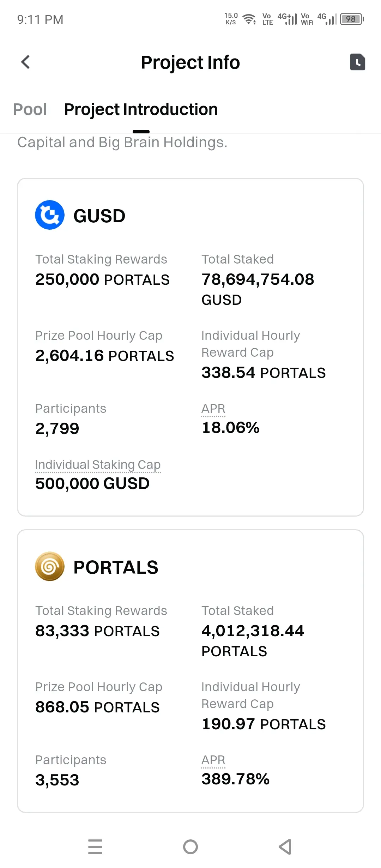Tap the underlined APR label in GUSD card
This screenshot has width=381, height=868.
213,409
